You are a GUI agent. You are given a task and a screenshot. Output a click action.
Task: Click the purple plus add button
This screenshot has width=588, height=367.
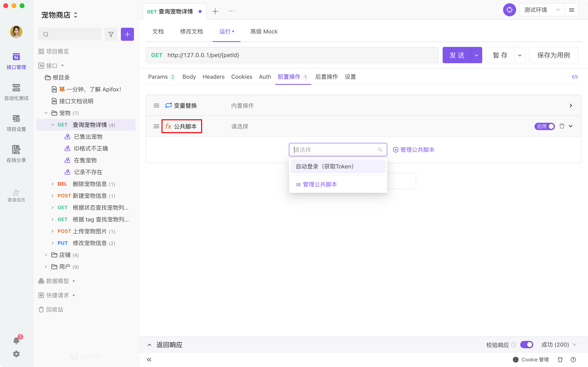coord(127,34)
